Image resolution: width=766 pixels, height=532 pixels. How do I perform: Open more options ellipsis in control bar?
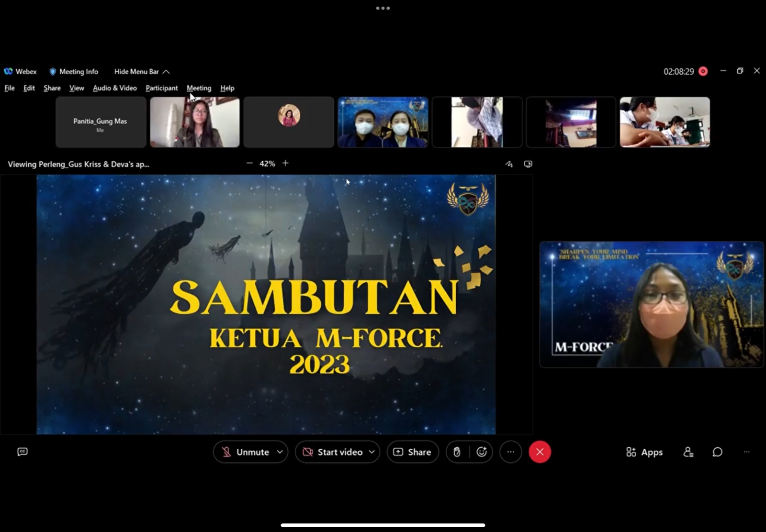(511, 452)
